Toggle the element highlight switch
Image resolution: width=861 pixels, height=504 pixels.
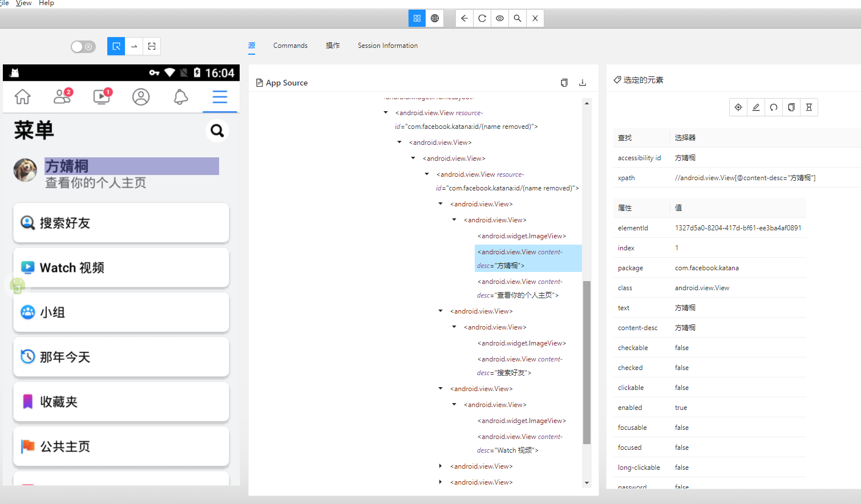tap(83, 47)
